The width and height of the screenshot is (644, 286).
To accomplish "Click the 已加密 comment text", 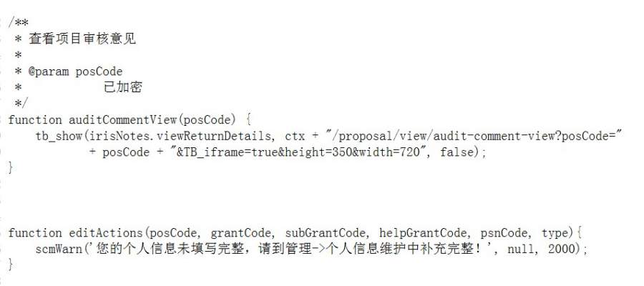I will tap(123, 87).
